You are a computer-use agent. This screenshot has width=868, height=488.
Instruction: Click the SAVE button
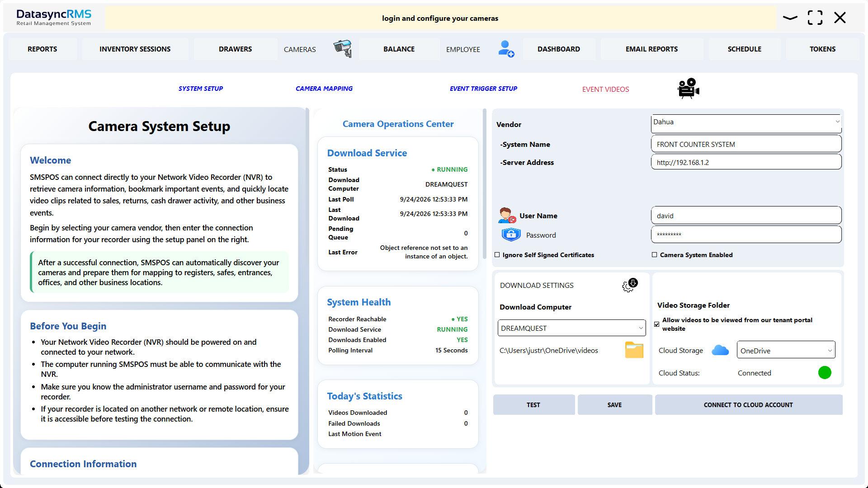(x=615, y=405)
